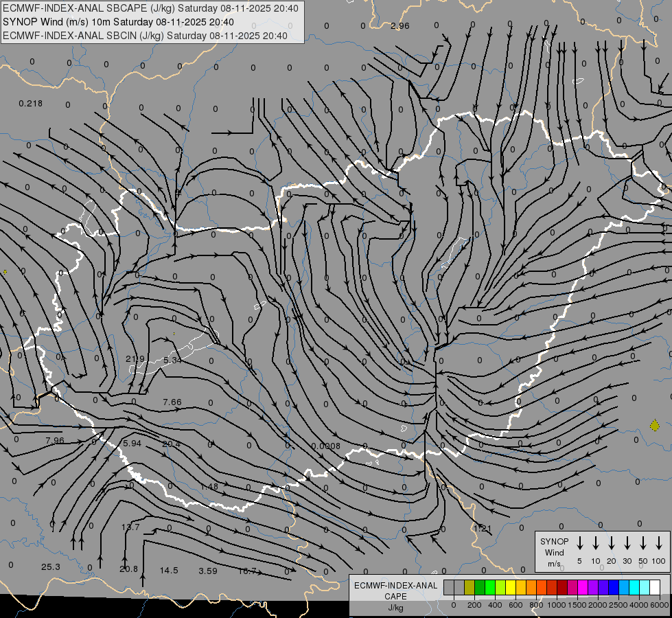Select the pure blue 2500 J/kg swatch
The width and height of the screenshot is (672, 618).
(613, 587)
